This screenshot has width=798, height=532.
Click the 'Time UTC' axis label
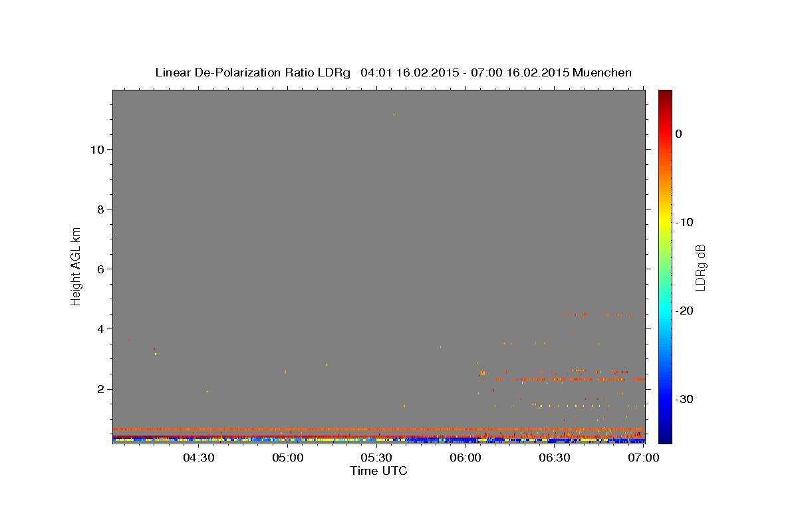pos(378,471)
